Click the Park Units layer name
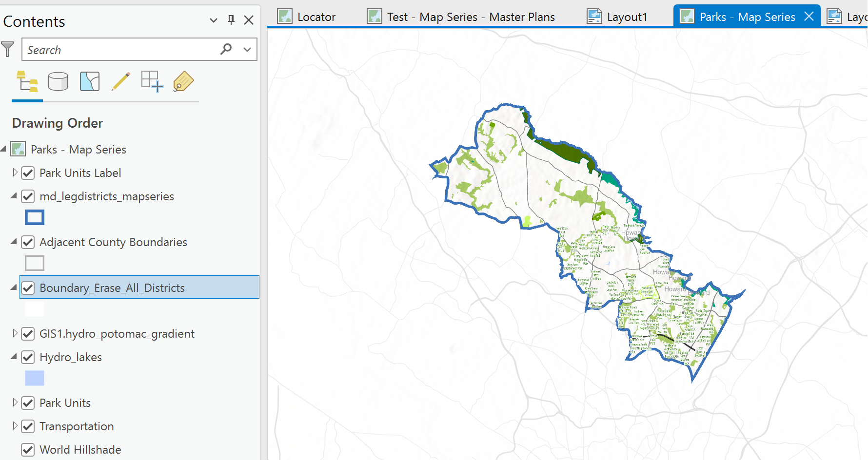The height and width of the screenshot is (460, 868). tap(65, 403)
